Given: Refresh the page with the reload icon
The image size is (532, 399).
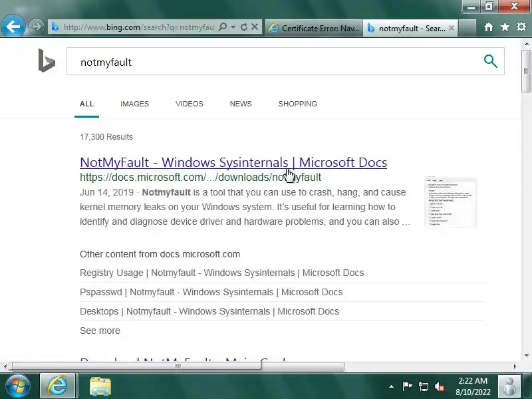Looking at the screenshot, I should [x=243, y=27].
